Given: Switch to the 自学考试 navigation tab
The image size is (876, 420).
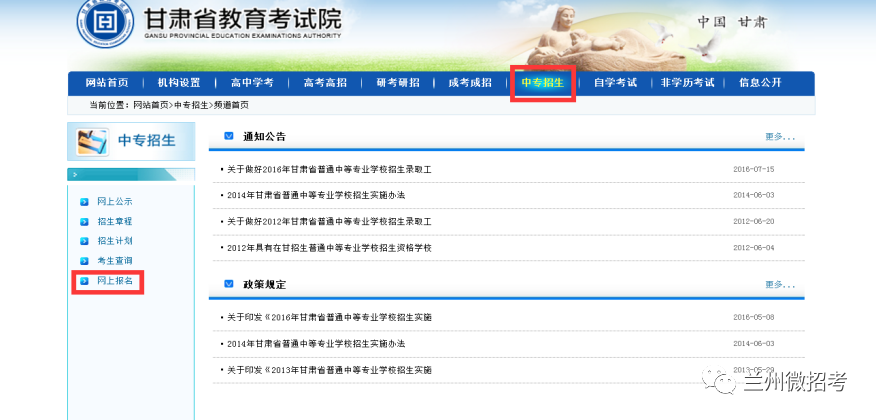Looking at the screenshot, I should pyautogui.click(x=614, y=83).
